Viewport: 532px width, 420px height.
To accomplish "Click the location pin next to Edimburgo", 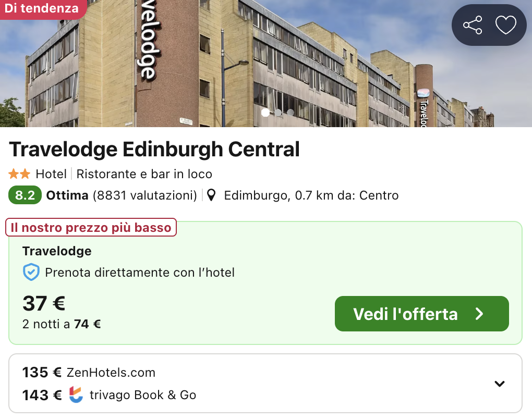I will click(211, 195).
